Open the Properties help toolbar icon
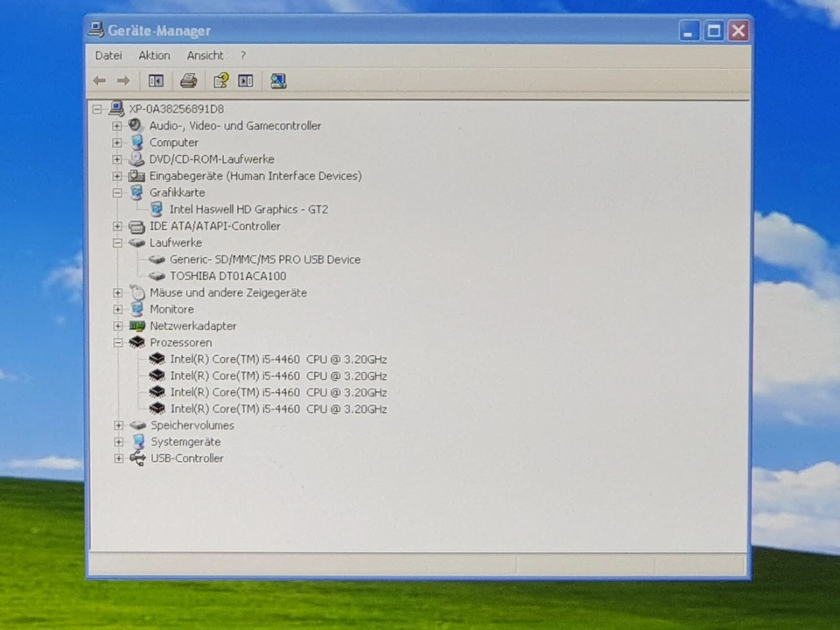The image size is (840, 630). (220, 80)
